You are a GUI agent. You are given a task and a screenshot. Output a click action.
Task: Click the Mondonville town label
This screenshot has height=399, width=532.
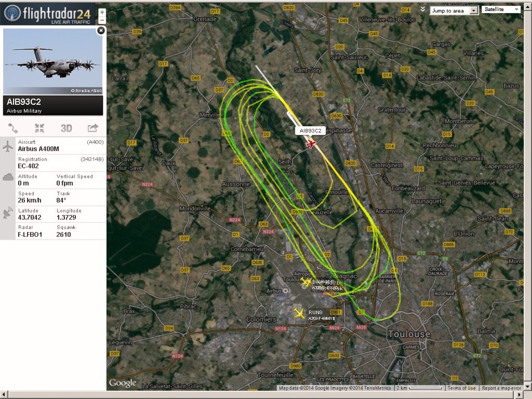195,208
